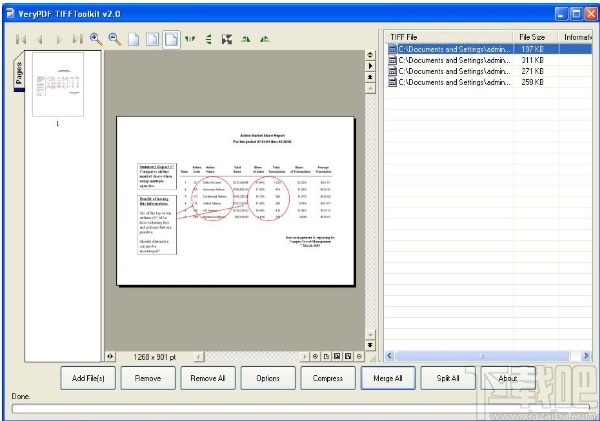Select the 311 KB TIFF file row
600x421 pixels.
click(489, 60)
